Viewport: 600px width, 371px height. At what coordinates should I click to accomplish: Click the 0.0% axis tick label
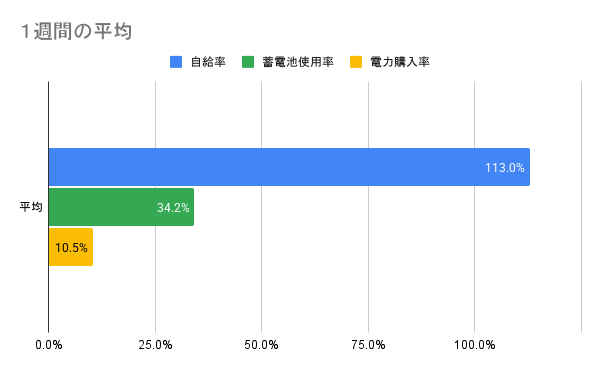click(49, 345)
